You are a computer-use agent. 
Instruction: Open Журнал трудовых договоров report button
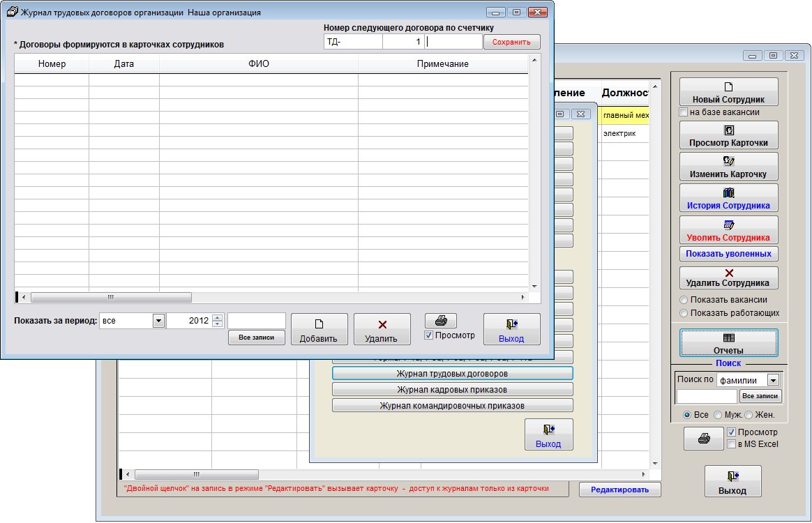[452, 373]
